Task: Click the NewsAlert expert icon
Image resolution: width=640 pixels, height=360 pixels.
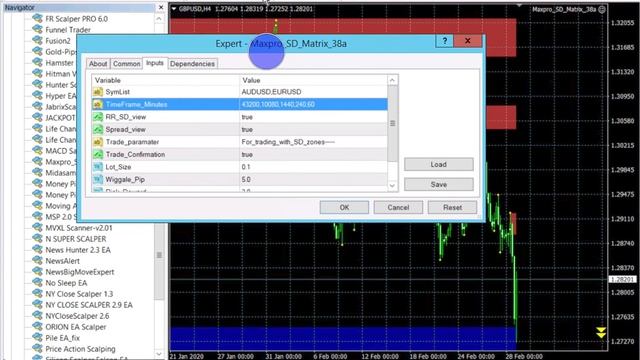Action: pyautogui.click(x=38, y=261)
